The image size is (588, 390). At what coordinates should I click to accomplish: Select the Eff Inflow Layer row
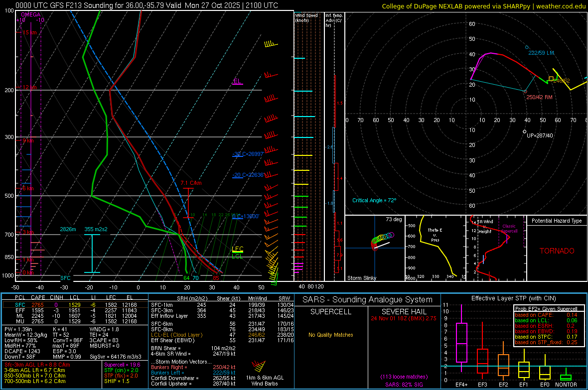pos(222,316)
